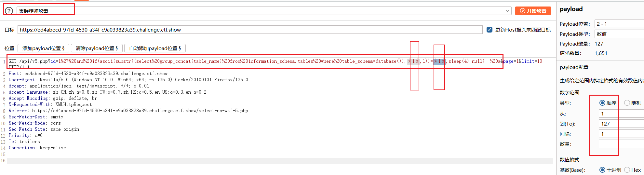Image resolution: width=644 pixels, height=175 pixels.
Task: Click the Host header line
Action: 88,74
